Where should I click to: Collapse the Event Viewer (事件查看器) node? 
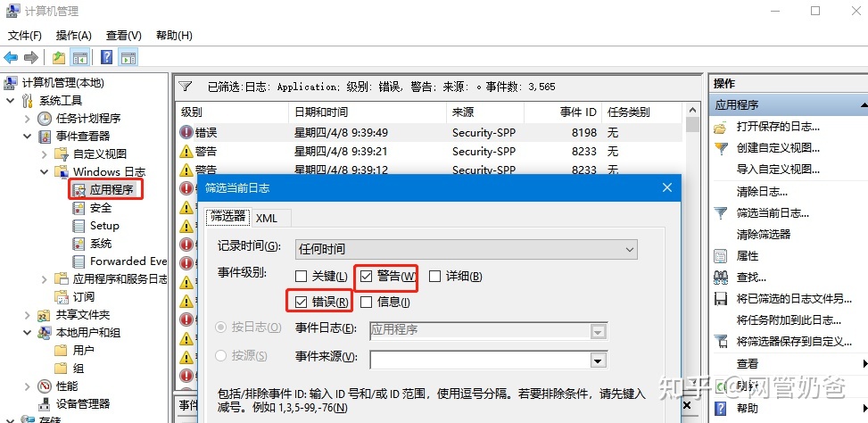point(28,137)
